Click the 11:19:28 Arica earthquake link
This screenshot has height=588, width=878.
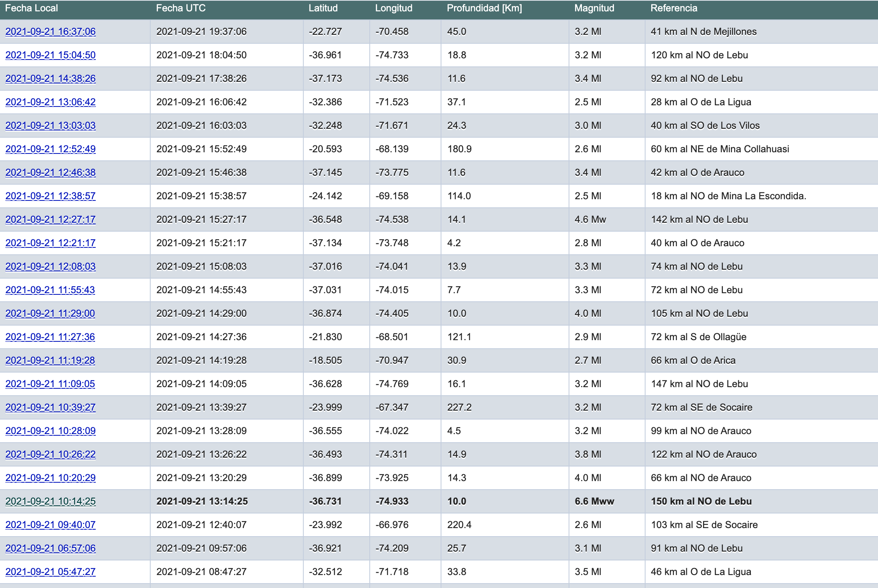coord(50,360)
